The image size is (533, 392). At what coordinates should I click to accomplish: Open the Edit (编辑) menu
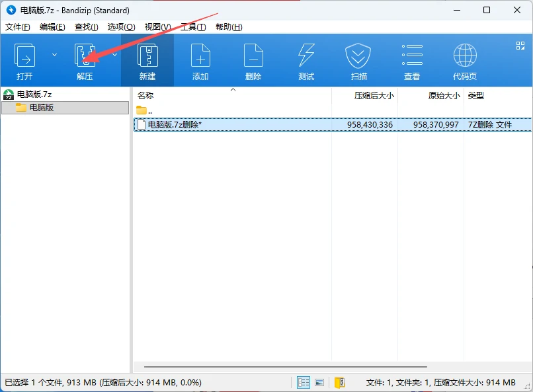[x=52, y=27]
